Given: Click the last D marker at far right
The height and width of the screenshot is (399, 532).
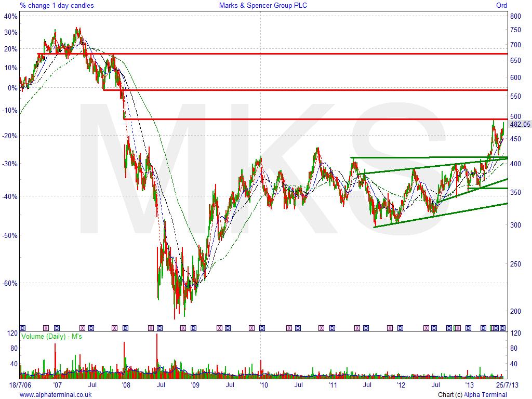Looking at the screenshot, I should (502, 328).
